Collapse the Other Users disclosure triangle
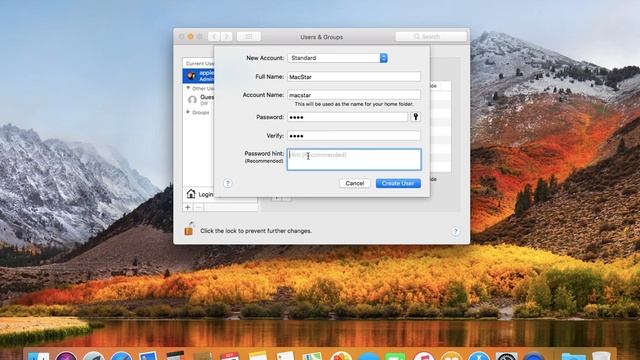 coord(188,88)
